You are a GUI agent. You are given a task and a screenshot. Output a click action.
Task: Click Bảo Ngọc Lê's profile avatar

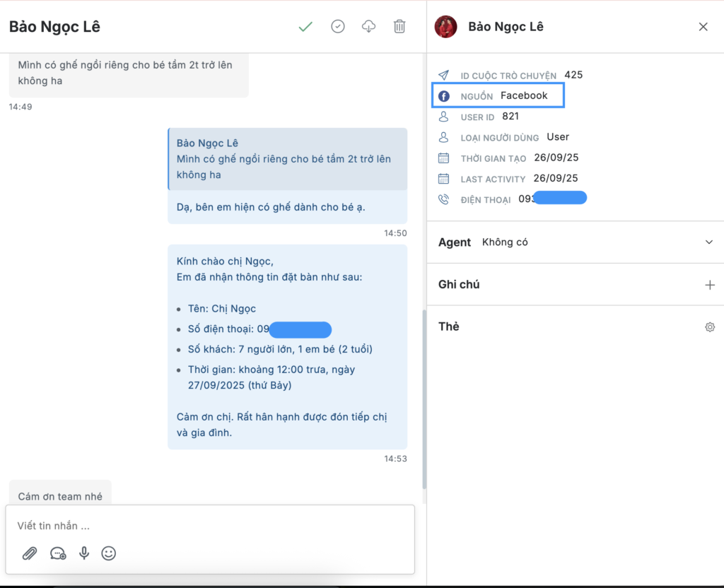tap(445, 27)
